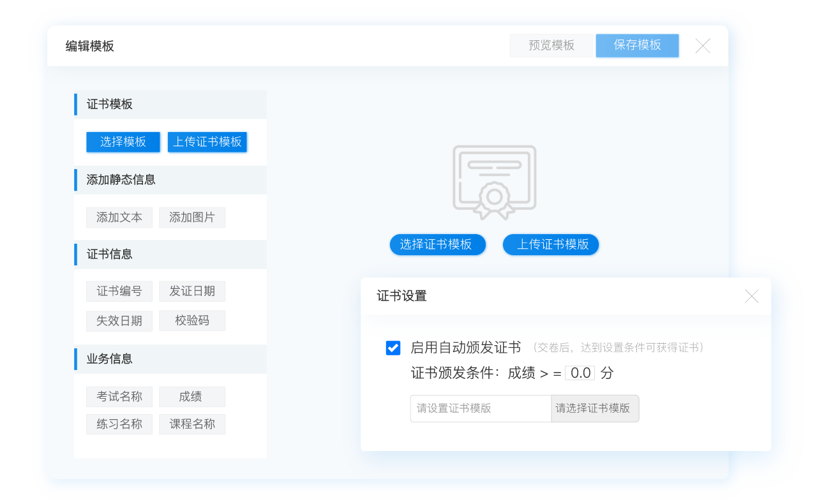
Task: Insert the 发证日期 field
Action: point(192,292)
